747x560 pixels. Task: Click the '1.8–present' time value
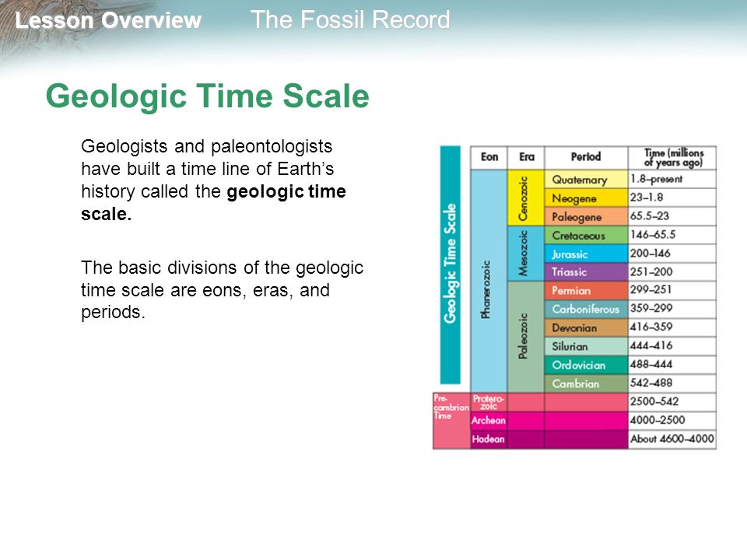pyautogui.click(x=657, y=179)
